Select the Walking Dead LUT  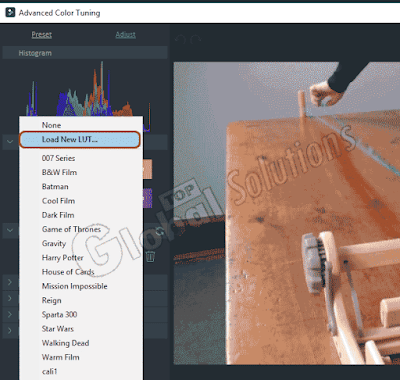tap(81, 343)
